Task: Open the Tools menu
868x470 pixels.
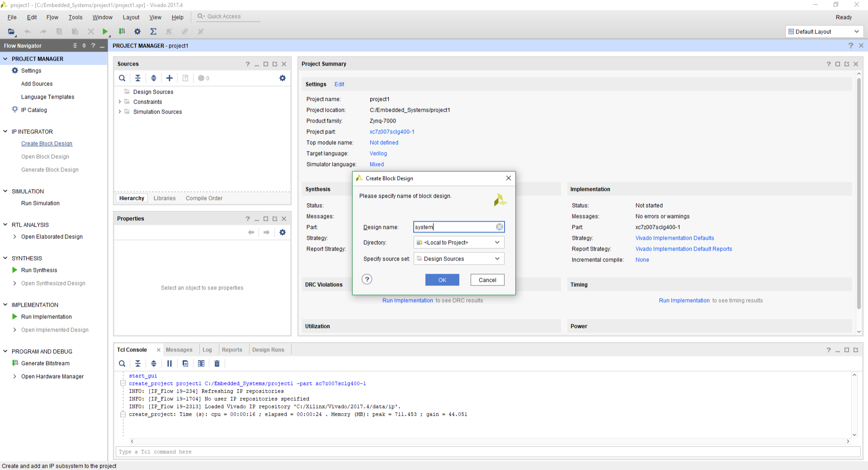Action: tap(75, 17)
